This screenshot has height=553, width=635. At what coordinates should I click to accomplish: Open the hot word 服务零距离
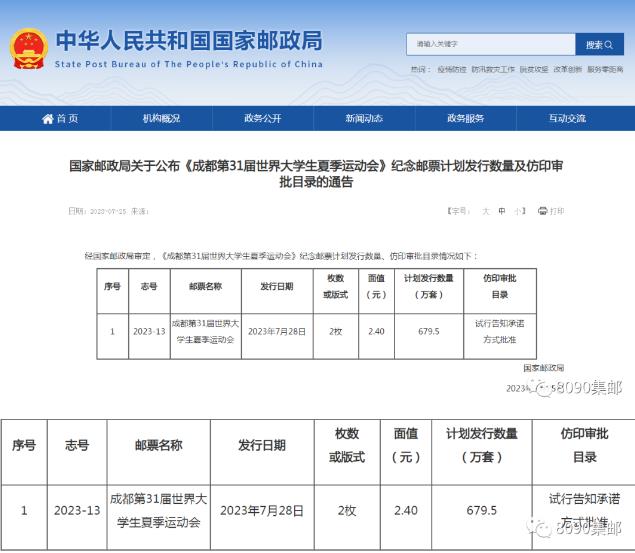click(605, 69)
